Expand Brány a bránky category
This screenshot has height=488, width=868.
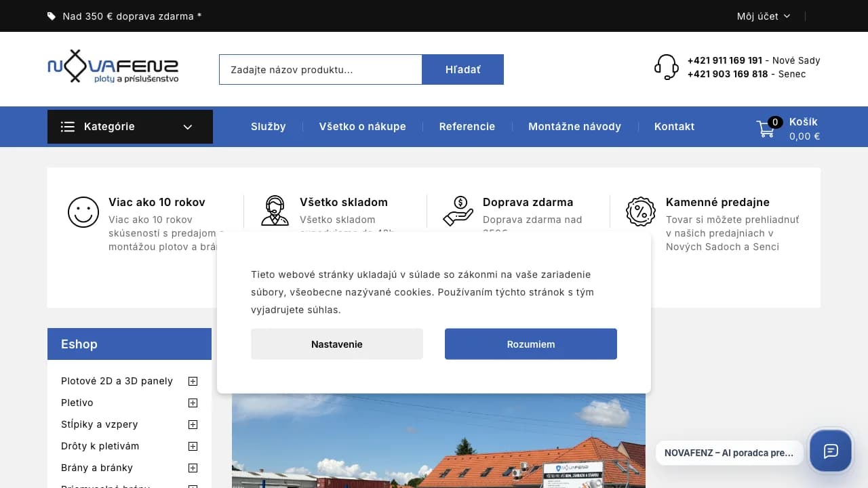coord(193,468)
